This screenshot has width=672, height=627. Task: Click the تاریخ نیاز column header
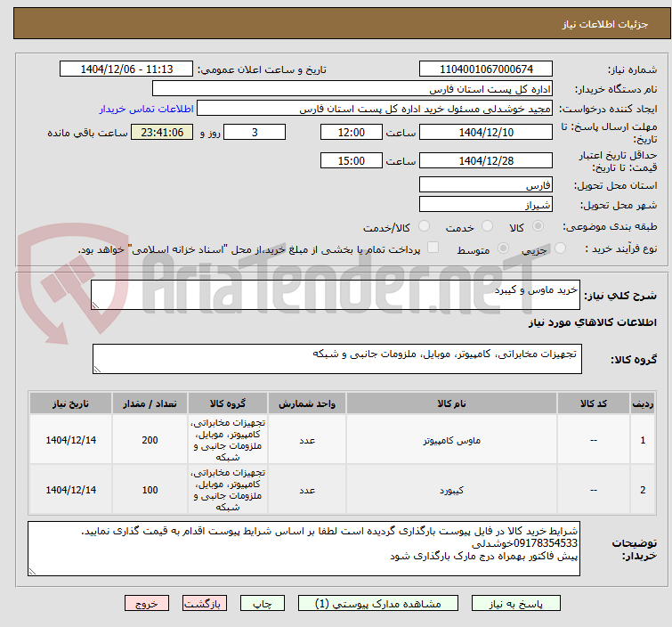pyautogui.click(x=70, y=403)
